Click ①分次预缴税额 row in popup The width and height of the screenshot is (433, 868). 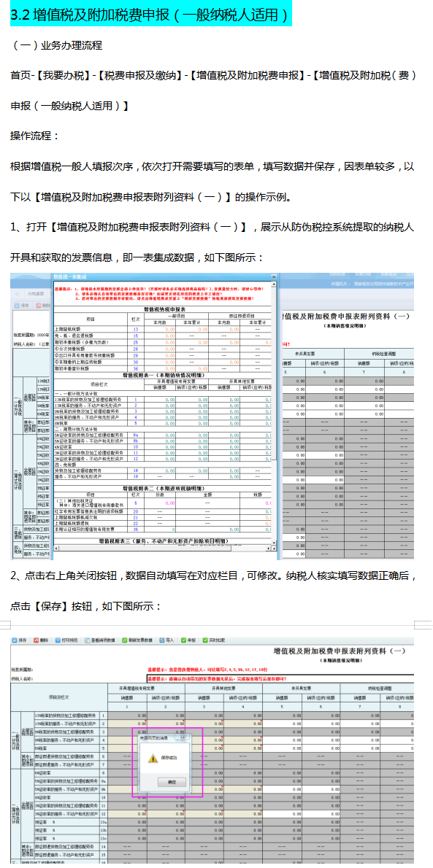coord(161,349)
